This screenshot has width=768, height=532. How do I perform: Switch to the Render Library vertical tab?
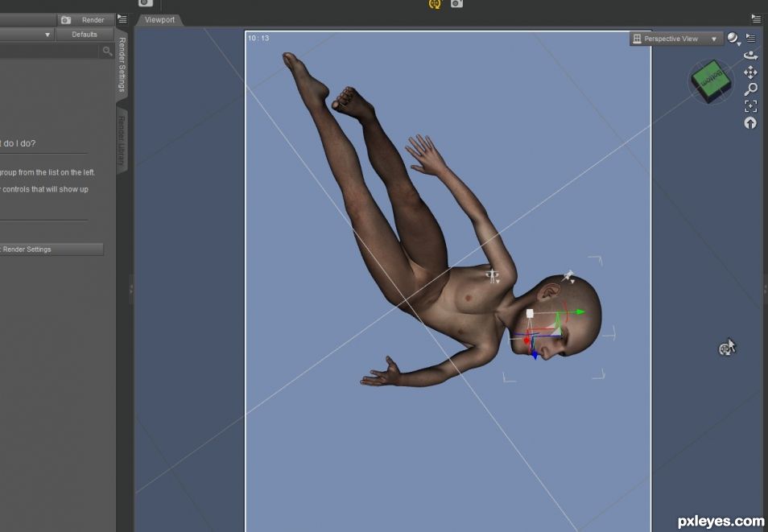(122, 141)
